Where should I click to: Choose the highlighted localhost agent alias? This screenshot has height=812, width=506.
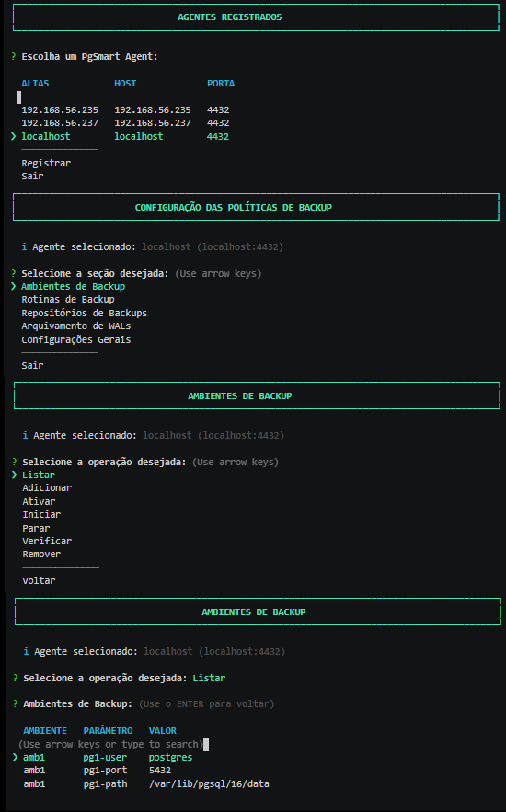coord(46,136)
